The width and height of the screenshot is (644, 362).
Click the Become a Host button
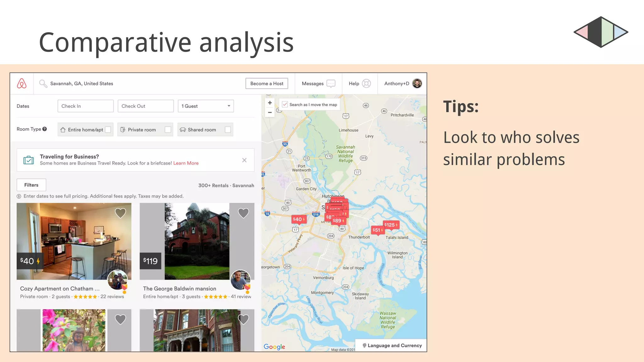[x=267, y=84]
